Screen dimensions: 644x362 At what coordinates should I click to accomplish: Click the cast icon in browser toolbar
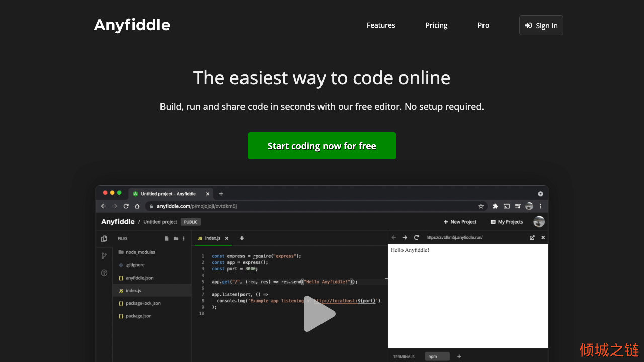tap(507, 206)
